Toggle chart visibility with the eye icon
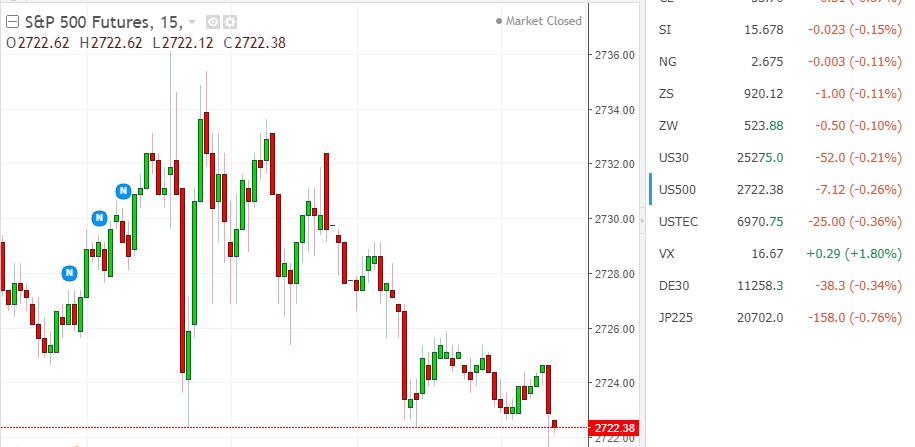 tap(213, 22)
